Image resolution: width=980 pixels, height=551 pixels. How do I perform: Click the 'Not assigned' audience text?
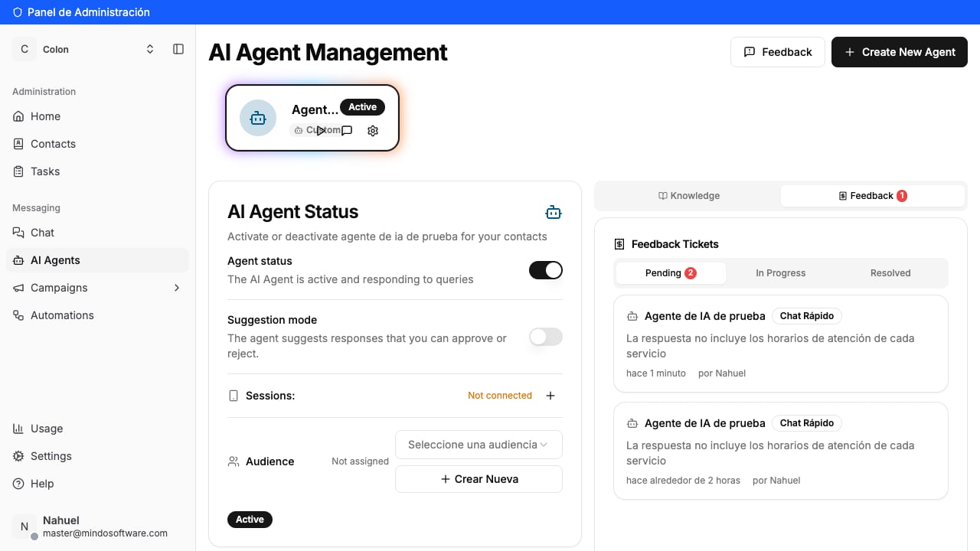click(x=360, y=461)
